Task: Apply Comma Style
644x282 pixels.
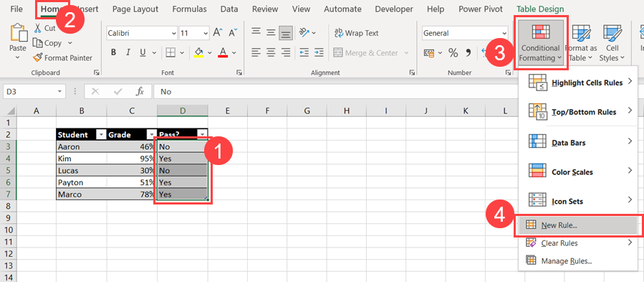Action: (468, 52)
